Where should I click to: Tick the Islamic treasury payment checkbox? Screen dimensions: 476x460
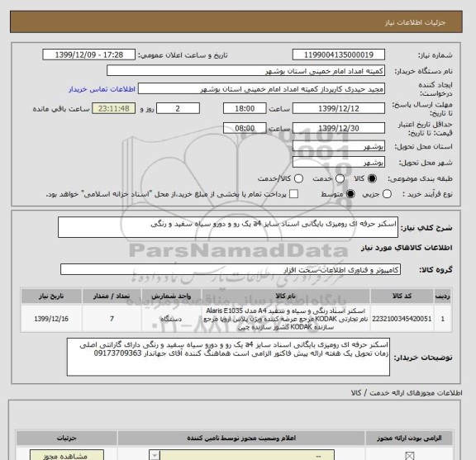coord(293,194)
